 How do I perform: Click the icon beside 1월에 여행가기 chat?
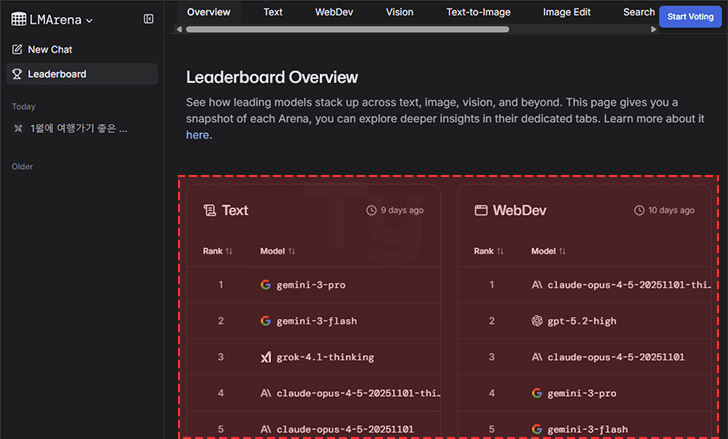pos(18,128)
